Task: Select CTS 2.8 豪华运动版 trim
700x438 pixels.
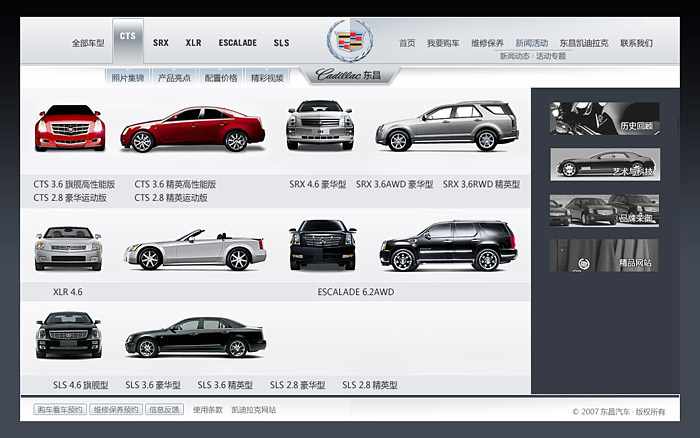Action: pos(70,197)
